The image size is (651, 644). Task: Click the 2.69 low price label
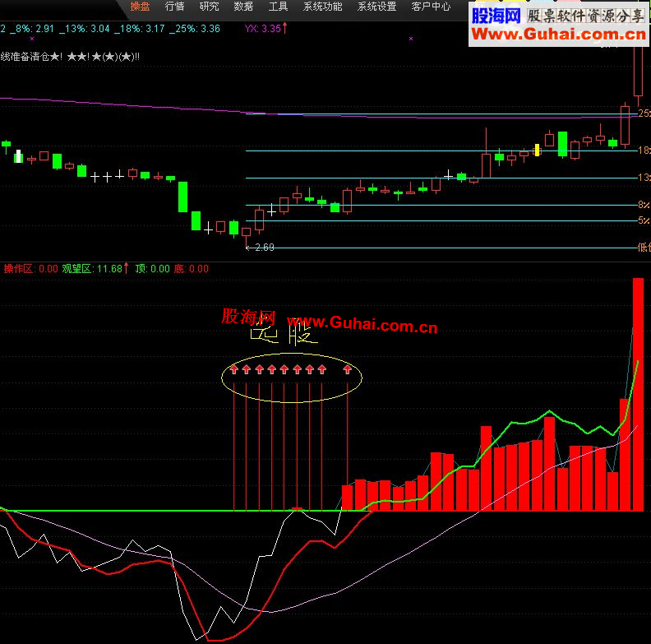click(x=264, y=248)
